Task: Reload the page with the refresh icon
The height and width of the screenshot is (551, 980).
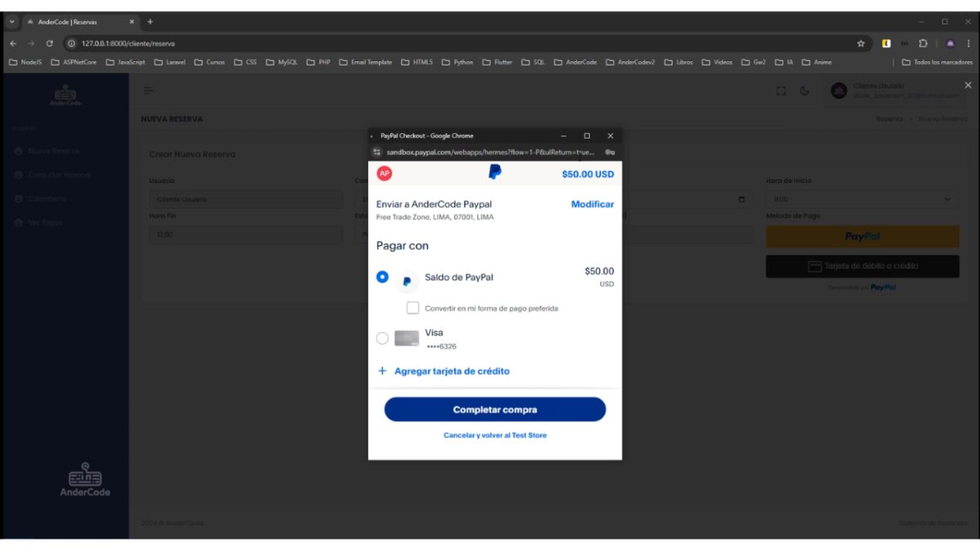Action: (49, 43)
